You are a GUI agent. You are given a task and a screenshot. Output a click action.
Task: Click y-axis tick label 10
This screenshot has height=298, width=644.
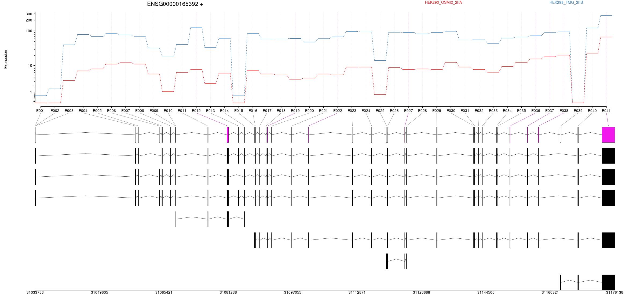[x=30, y=66]
